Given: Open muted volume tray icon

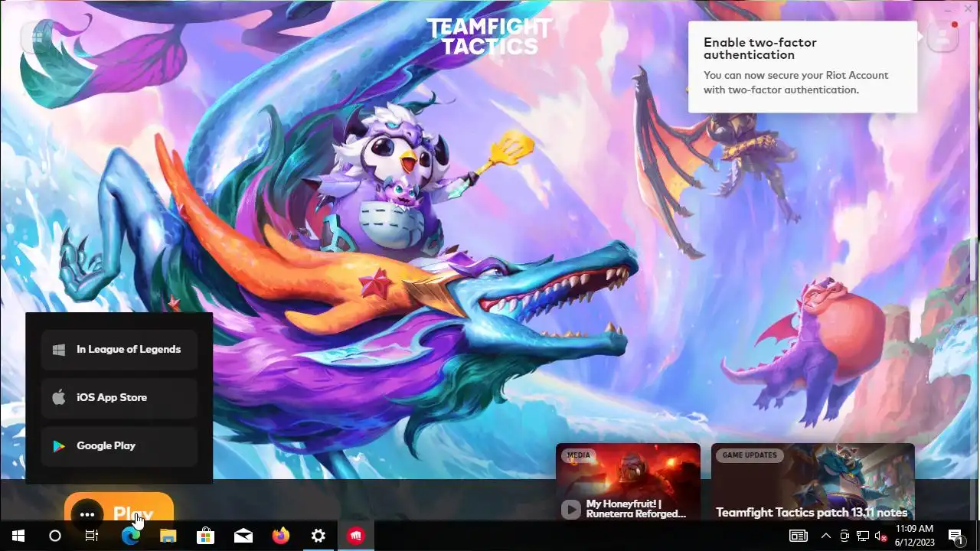Looking at the screenshot, I should coord(881,536).
